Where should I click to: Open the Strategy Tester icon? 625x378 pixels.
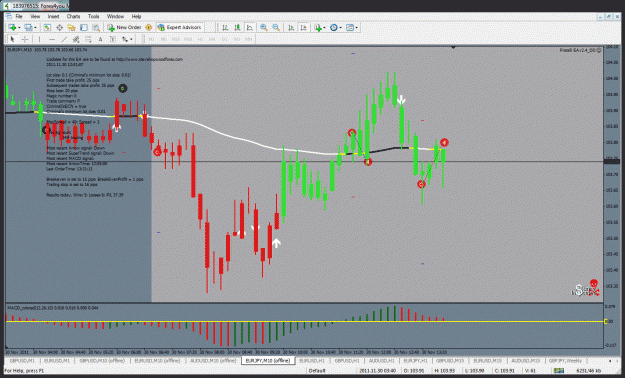[96, 28]
